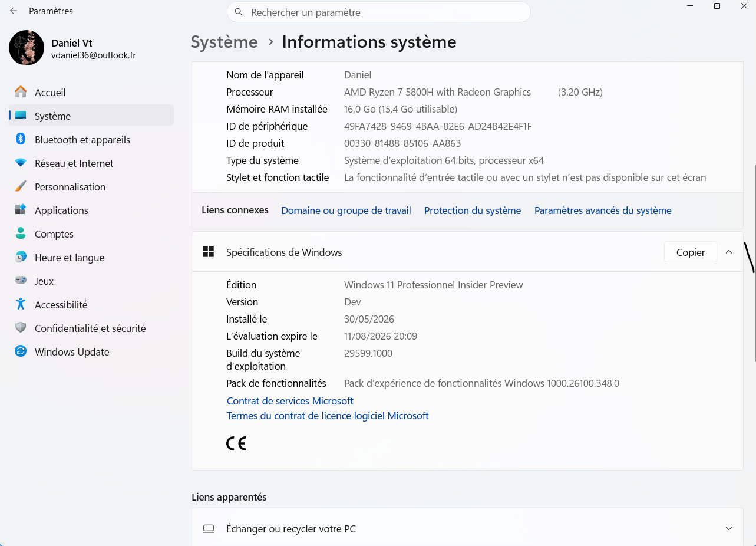Click the Comptes person icon
The height and width of the screenshot is (546, 756).
(x=21, y=233)
